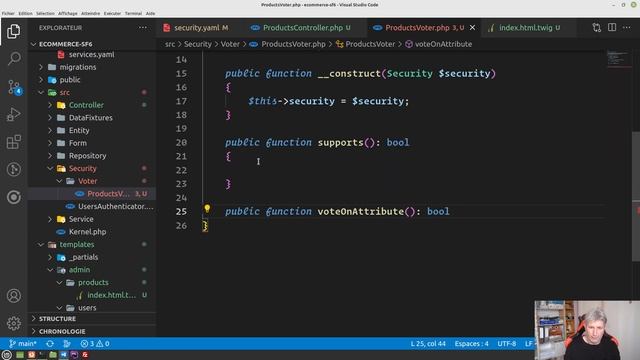Viewport: 640px width, 360px height.
Task: Click cursor position L 25, col 44
Action: 428,344
